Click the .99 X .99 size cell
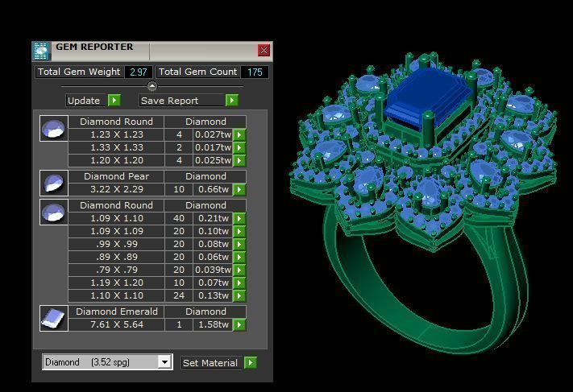This screenshot has height=392, width=573. (x=116, y=244)
